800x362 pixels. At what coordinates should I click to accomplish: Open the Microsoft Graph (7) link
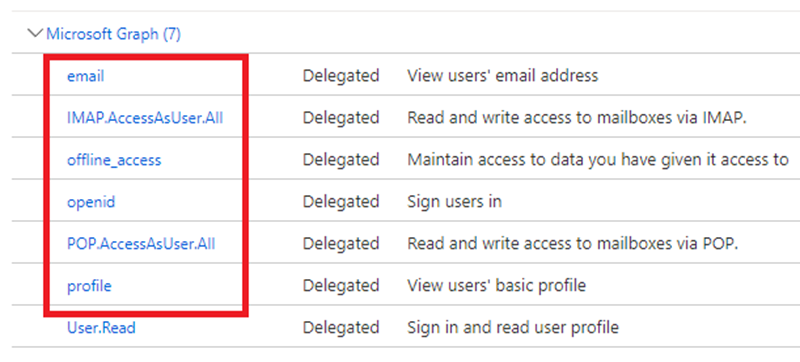(x=113, y=34)
